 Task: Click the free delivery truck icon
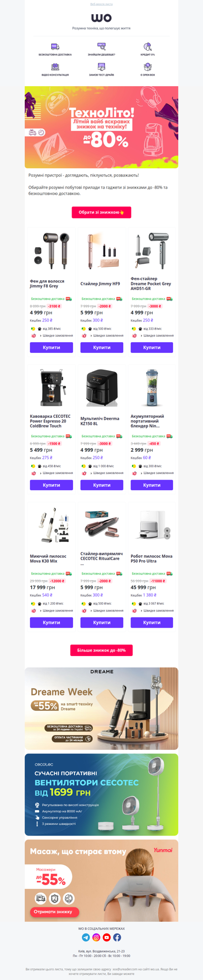pos(55,46)
